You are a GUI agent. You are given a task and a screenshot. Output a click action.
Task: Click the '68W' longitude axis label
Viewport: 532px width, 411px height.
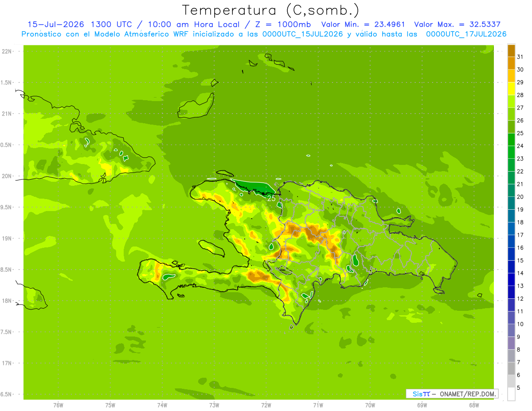click(474, 405)
